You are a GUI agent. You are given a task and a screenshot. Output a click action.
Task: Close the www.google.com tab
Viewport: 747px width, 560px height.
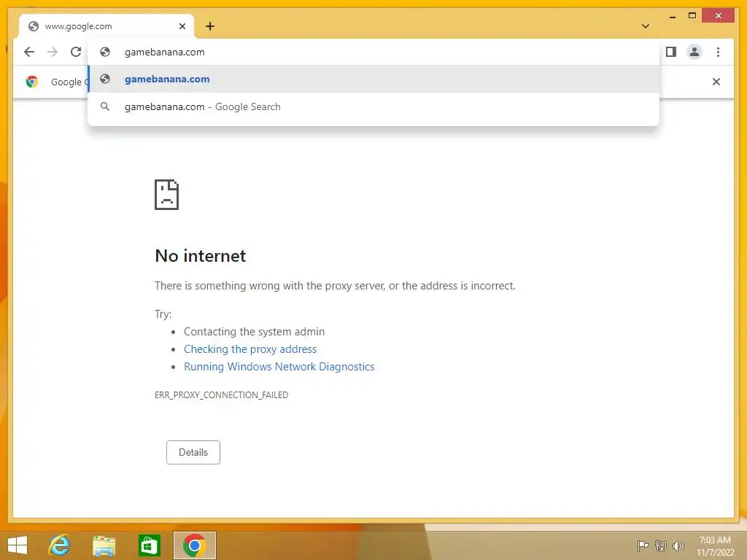point(182,26)
